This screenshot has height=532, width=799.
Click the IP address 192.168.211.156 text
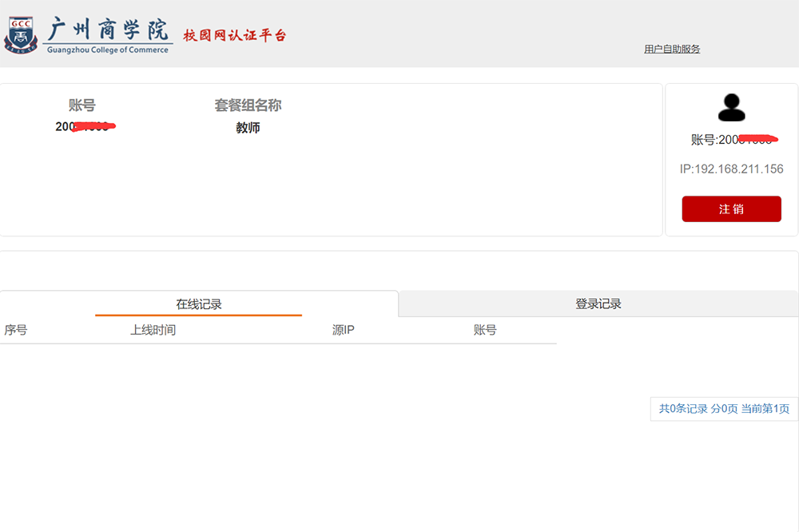[x=731, y=169]
